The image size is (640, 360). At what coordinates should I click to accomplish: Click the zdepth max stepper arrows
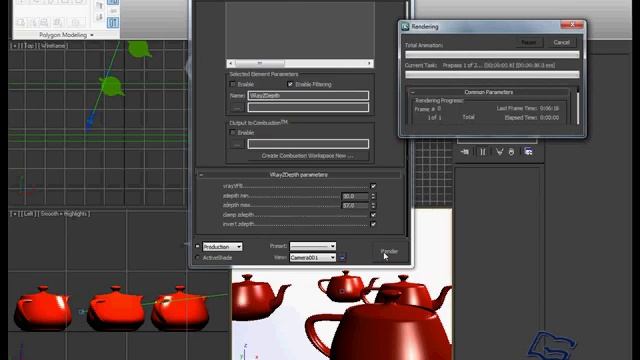373,206
